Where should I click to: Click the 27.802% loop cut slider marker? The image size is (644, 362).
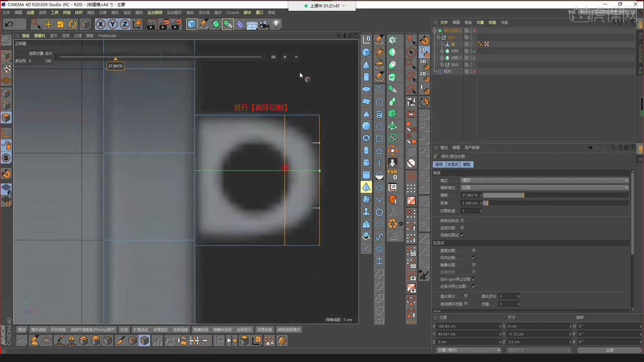(116, 59)
